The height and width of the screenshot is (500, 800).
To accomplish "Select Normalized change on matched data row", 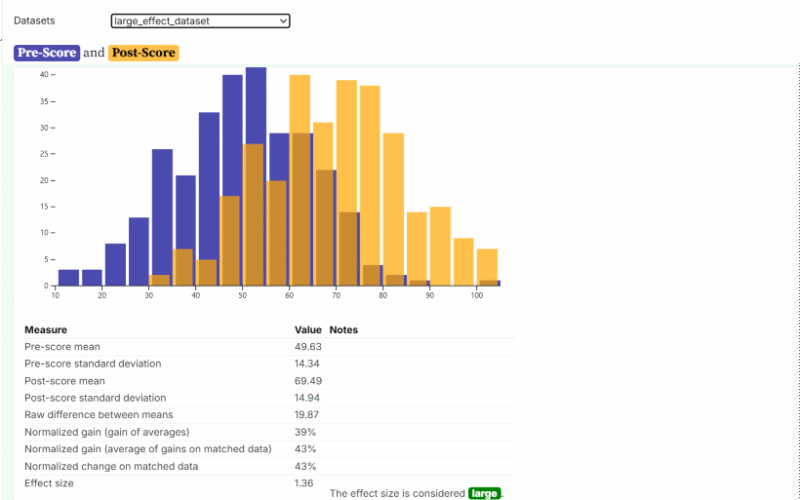I will tap(110, 466).
